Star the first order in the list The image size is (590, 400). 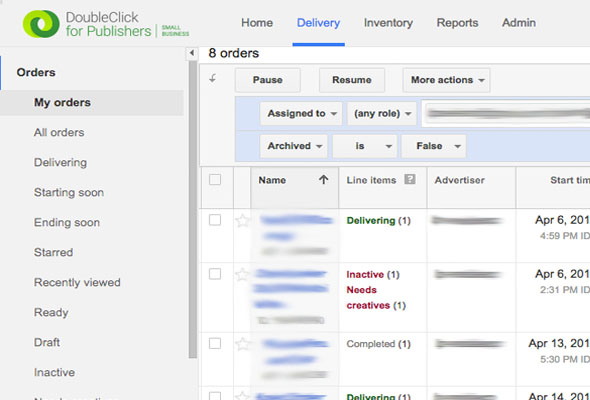(x=242, y=220)
